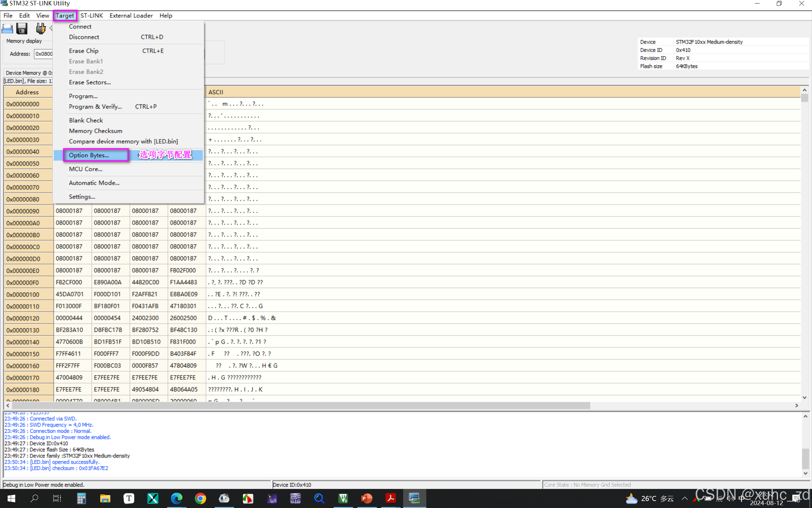The width and height of the screenshot is (812, 508).
Task: Click the memory Address input field
Action: [x=44, y=54]
